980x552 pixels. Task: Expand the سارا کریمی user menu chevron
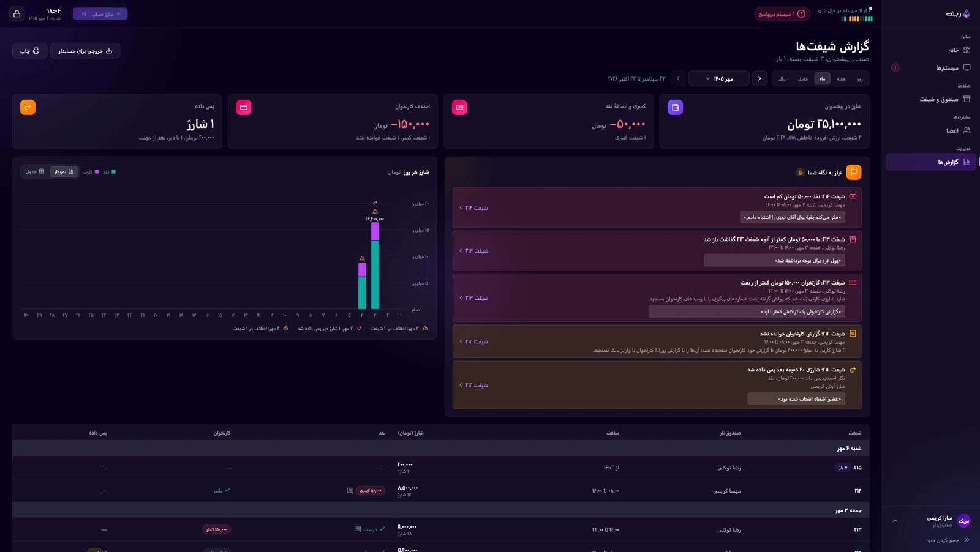[895, 521]
